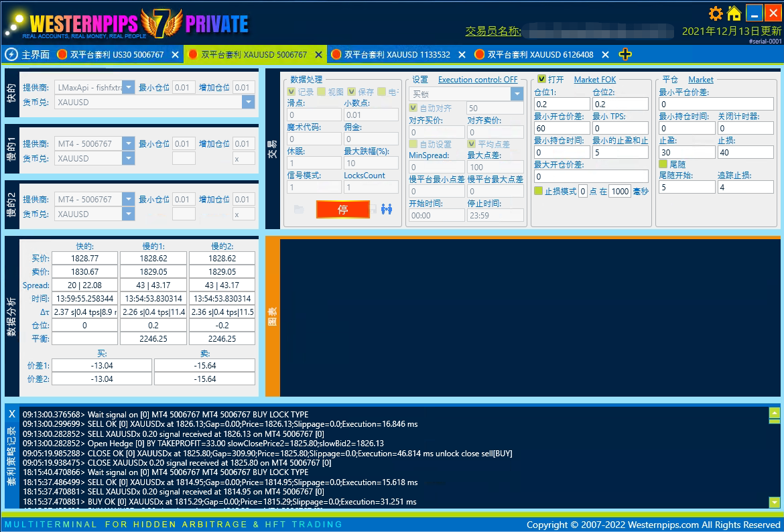Open the orange gear settings icon

(x=716, y=13)
